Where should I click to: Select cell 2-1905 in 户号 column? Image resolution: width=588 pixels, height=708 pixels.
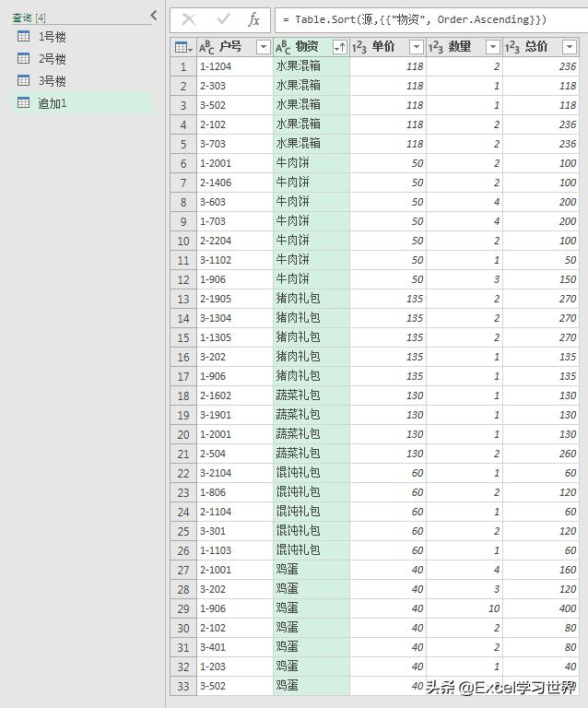pos(235,299)
